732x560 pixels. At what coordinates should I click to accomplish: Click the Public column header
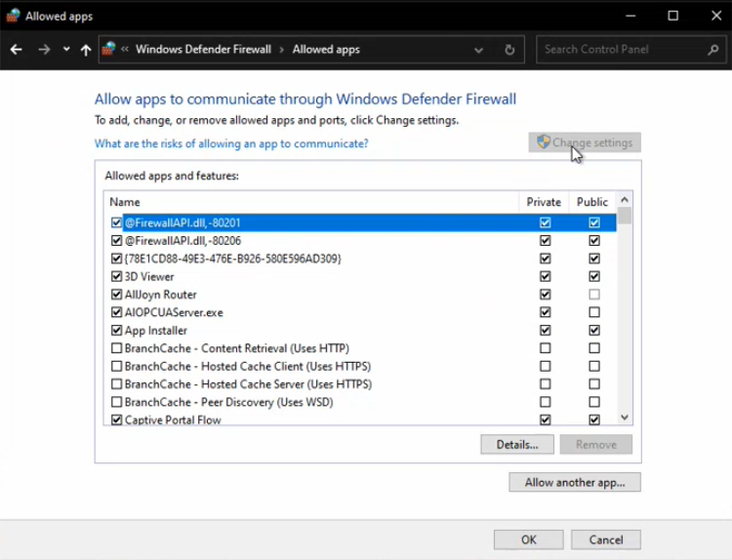click(x=592, y=202)
